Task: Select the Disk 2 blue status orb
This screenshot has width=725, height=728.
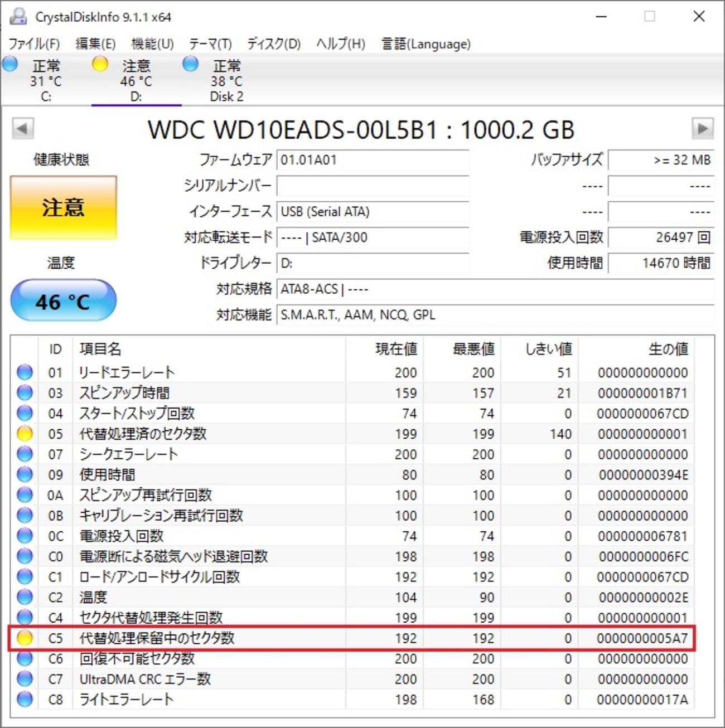Action: coord(190,64)
